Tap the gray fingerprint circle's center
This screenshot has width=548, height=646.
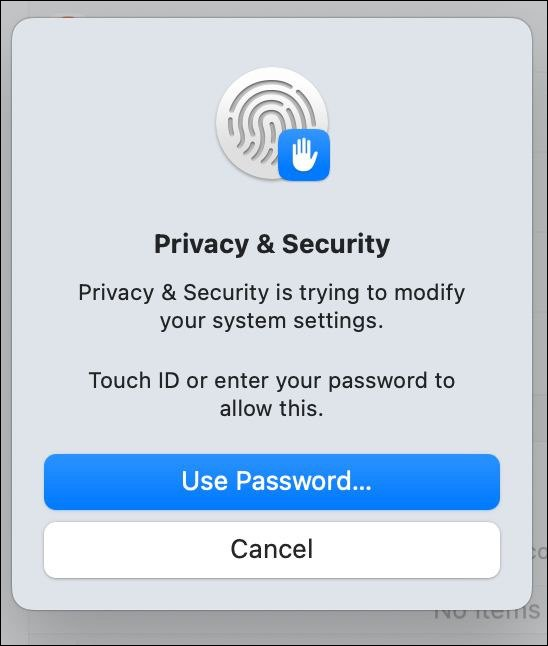[x=272, y=124]
